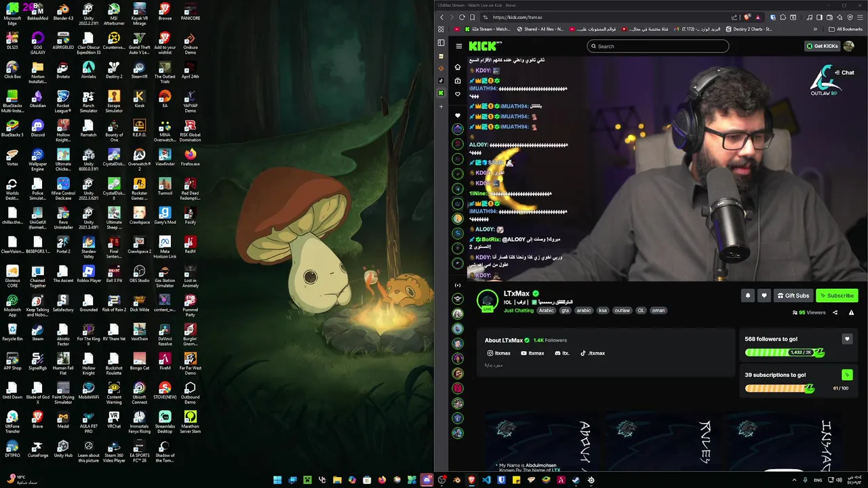Click the report warning triangle icon
The image size is (868, 488).
[851, 312]
